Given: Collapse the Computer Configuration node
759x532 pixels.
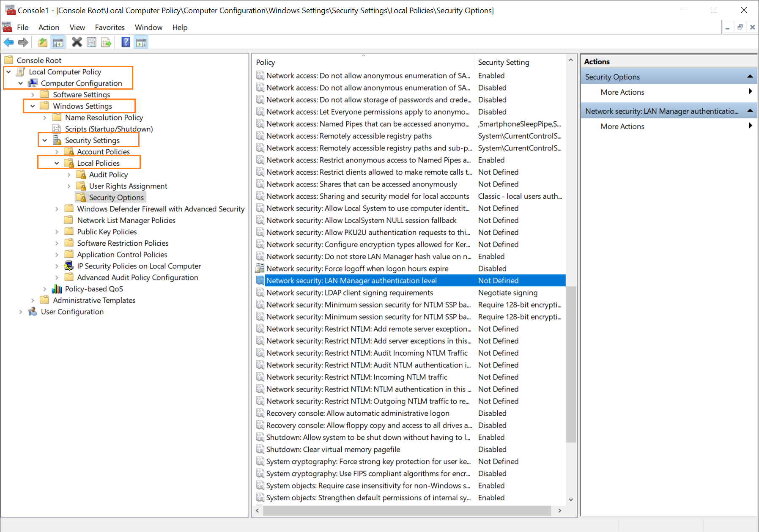Looking at the screenshot, I should tap(20, 83).
